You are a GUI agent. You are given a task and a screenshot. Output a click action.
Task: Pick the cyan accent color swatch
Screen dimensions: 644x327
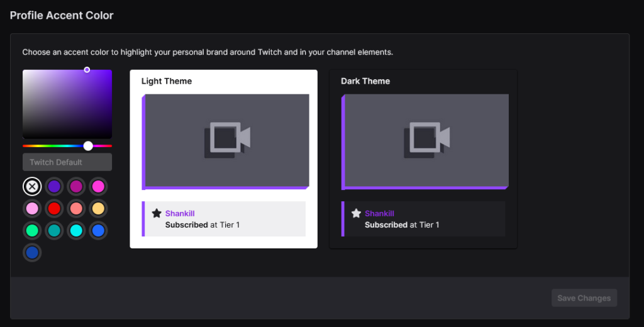coord(77,230)
